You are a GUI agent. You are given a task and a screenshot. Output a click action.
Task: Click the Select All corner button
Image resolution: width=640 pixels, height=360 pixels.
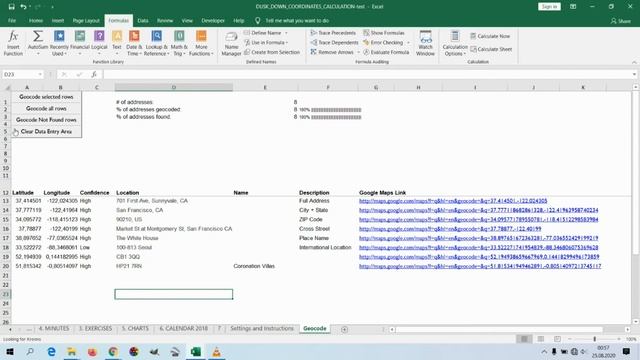(x=6, y=87)
